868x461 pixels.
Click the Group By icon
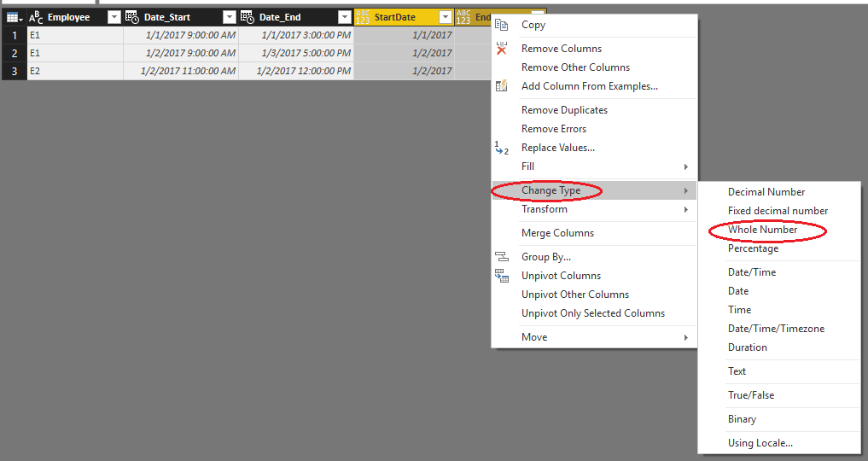coord(502,257)
